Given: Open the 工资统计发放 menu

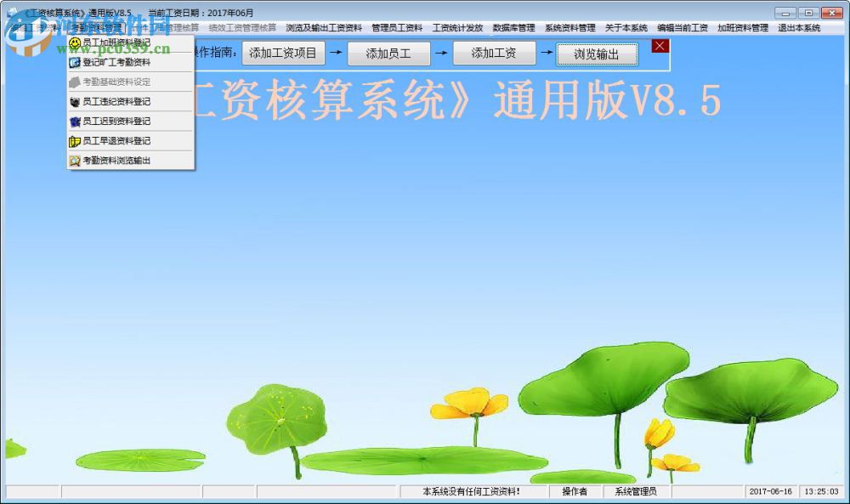Looking at the screenshot, I should 457,26.
